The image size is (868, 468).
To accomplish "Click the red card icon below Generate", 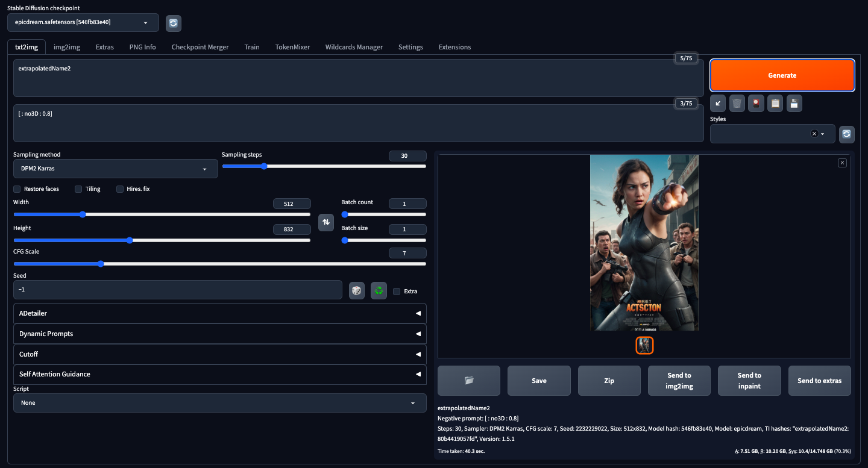I will tap(756, 104).
